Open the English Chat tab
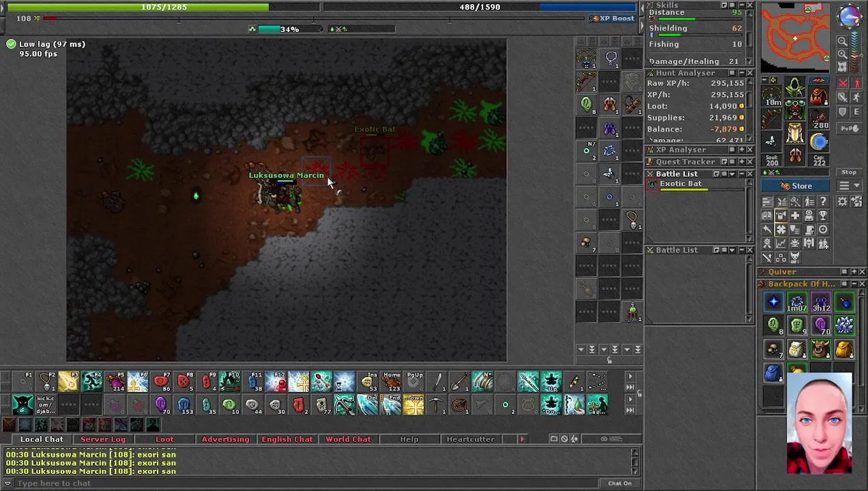Image resolution: width=868 pixels, height=491 pixels. click(x=287, y=439)
